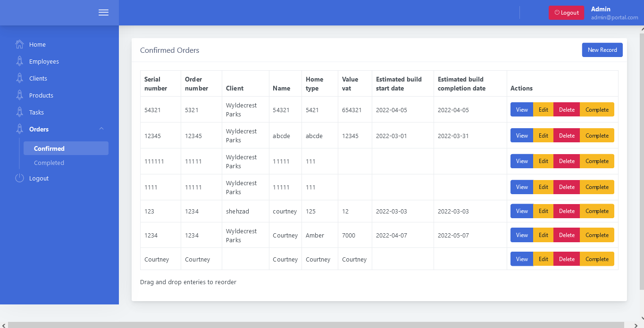View the order with serial number 54321

[521, 110]
